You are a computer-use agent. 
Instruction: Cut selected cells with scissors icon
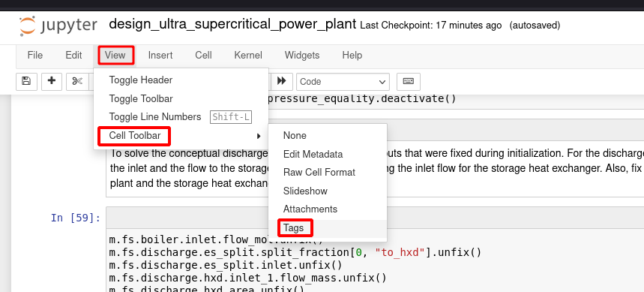pyautogui.click(x=77, y=81)
